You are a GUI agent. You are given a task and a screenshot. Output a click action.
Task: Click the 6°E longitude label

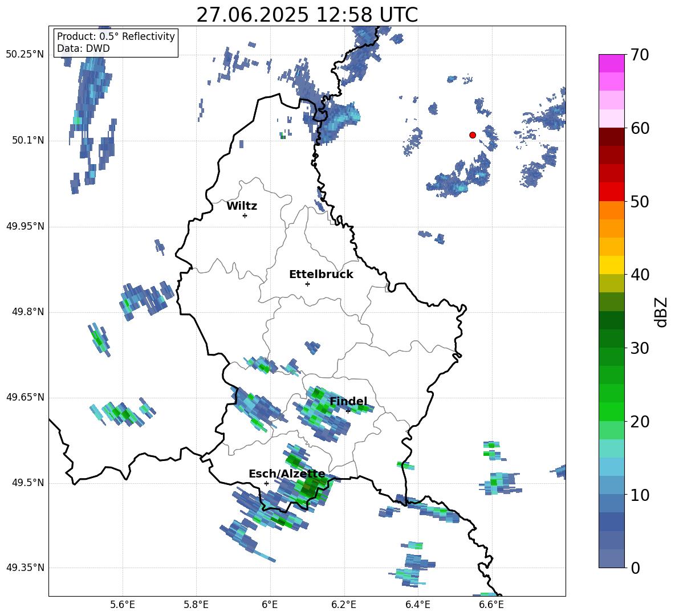270,605
